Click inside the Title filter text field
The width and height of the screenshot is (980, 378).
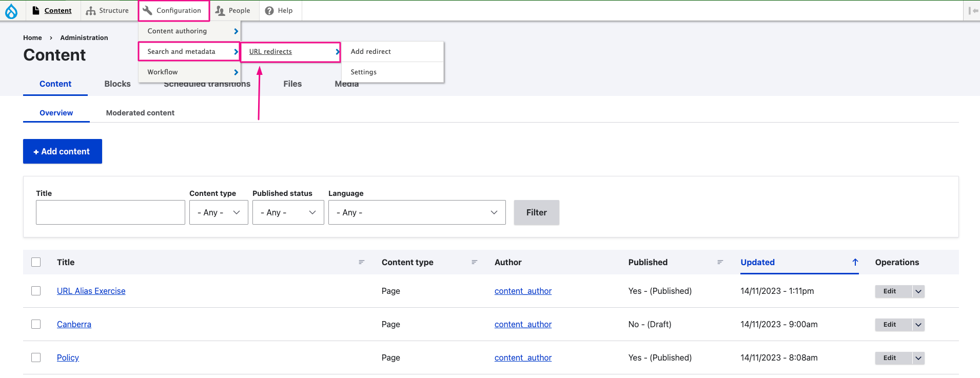click(x=110, y=212)
